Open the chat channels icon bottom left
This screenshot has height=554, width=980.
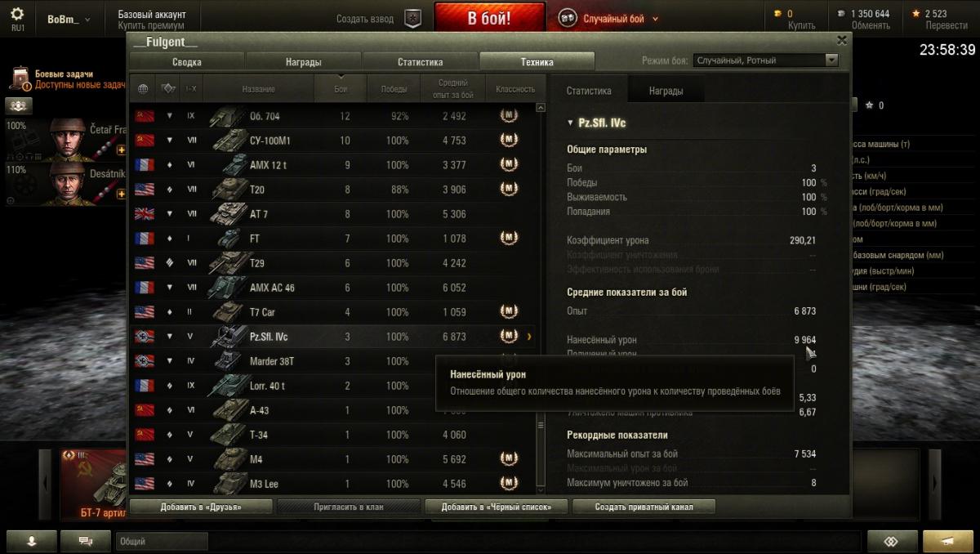[x=85, y=541]
